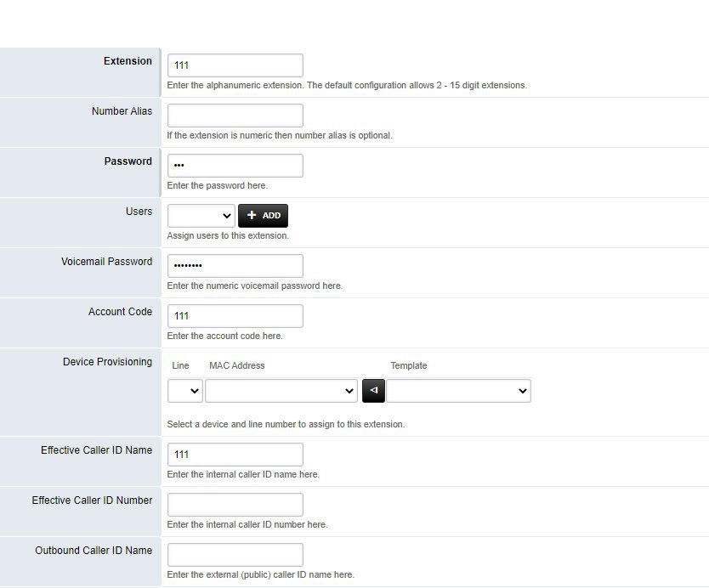The width and height of the screenshot is (709, 588).
Task: Click "Assign users to this extension." text
Action: coord(228,236)
